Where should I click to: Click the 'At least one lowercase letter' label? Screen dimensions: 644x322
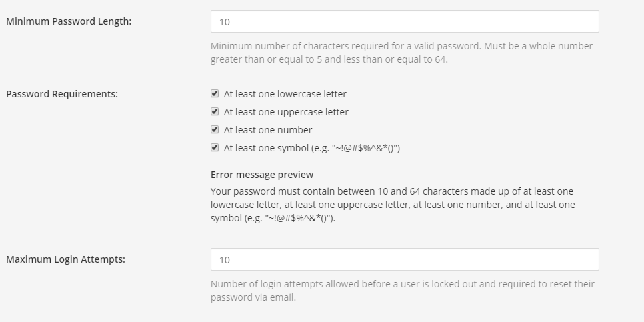285,94
